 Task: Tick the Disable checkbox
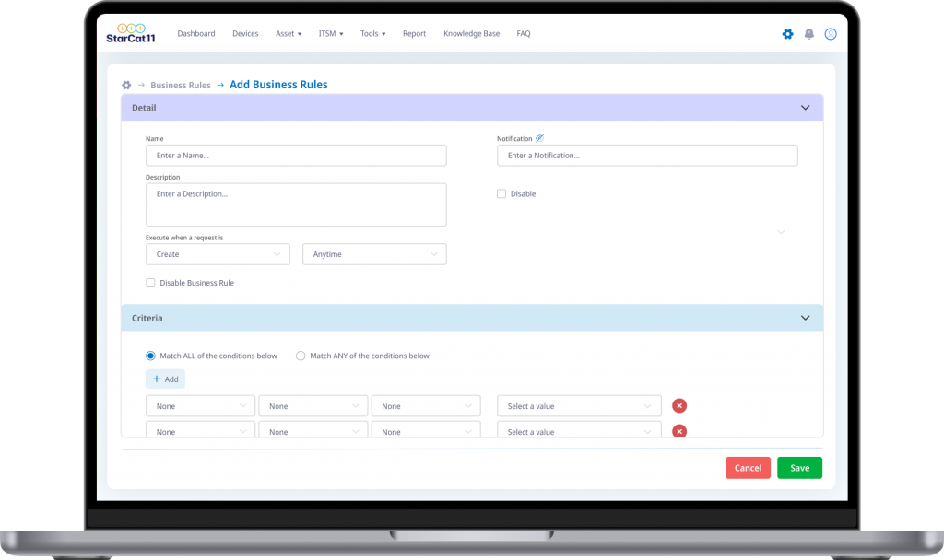[501, 193]
